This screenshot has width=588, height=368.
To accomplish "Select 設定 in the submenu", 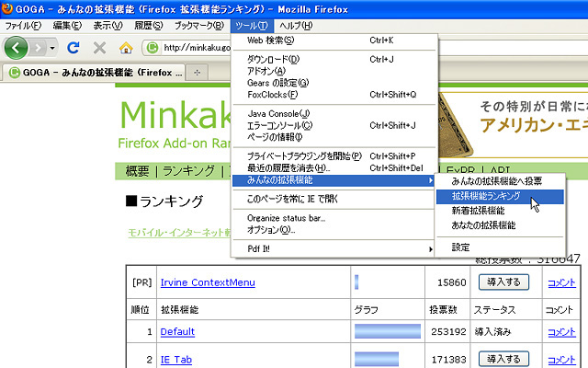I will (x=500, y=247).
